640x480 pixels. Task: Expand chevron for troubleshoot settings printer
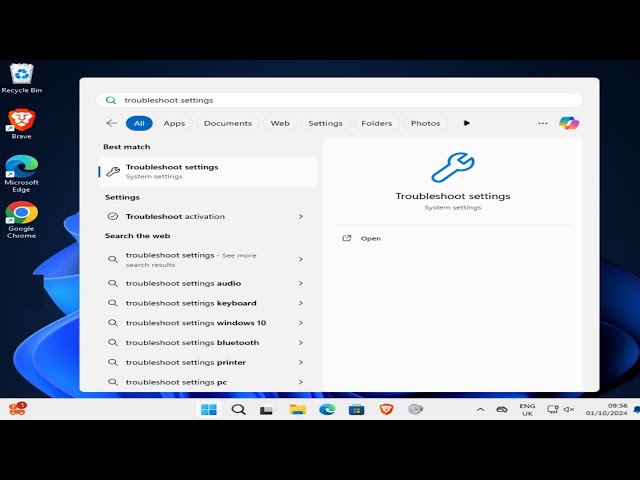[301, 362]
